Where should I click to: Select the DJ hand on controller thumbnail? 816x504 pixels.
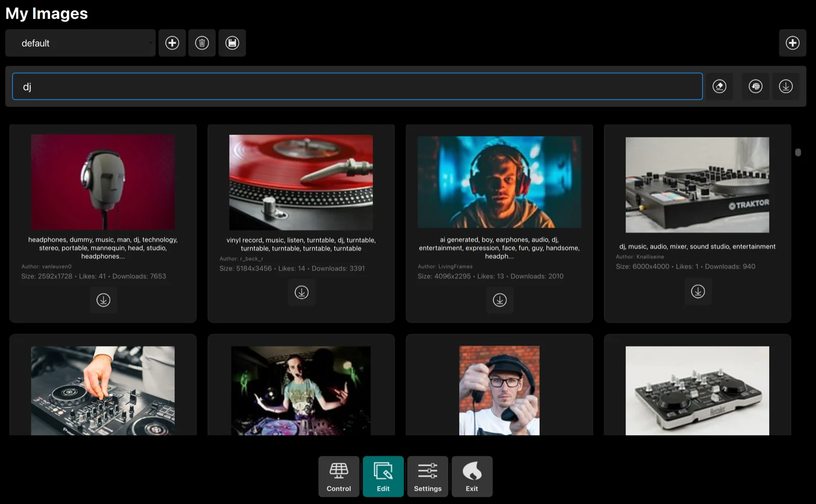pos(103,391)
